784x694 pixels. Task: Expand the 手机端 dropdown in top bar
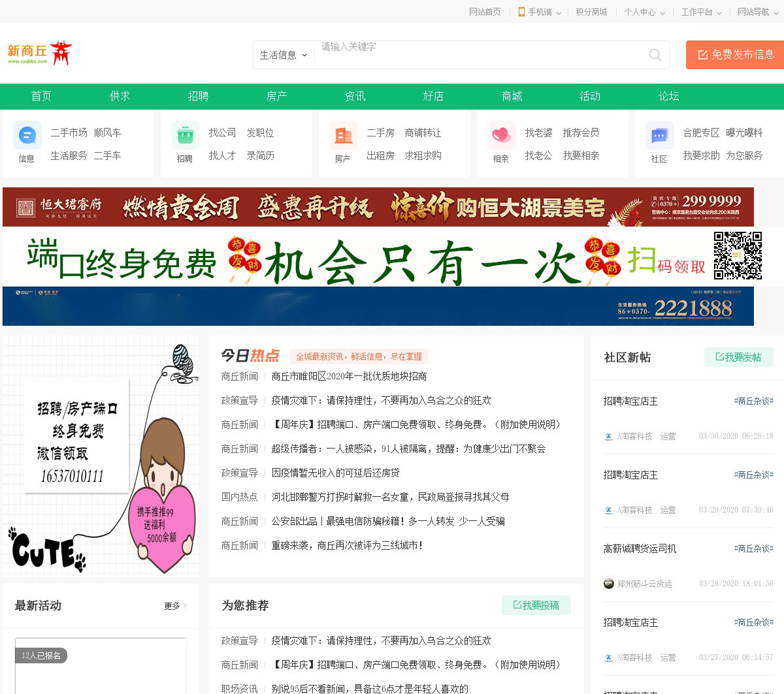click(540, 12)
